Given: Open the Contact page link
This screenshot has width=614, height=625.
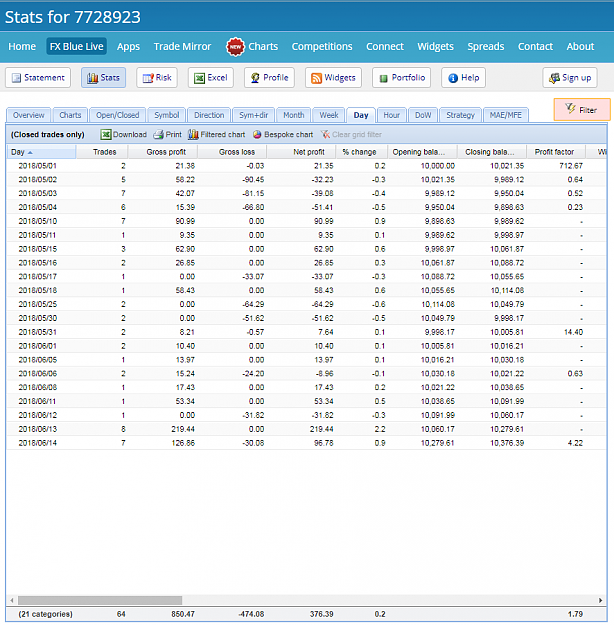Looking at the screenshot, I should click(x=535, y=47).
